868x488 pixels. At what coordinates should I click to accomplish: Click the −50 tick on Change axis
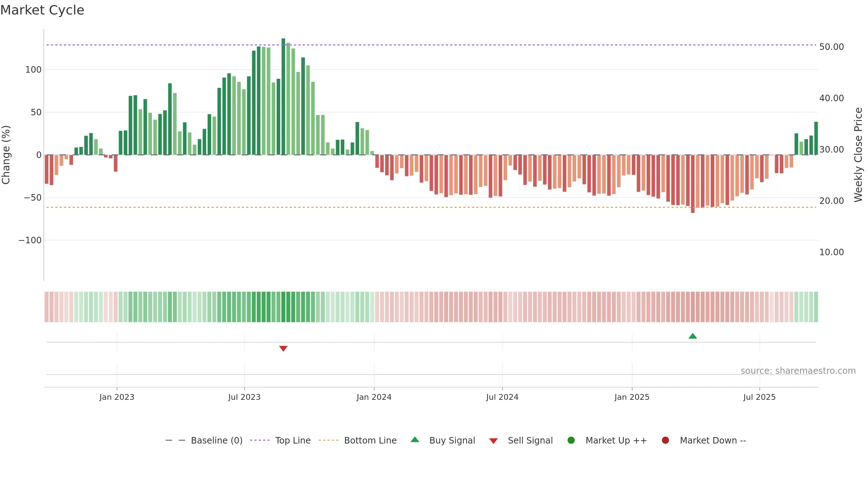[33, 198]
